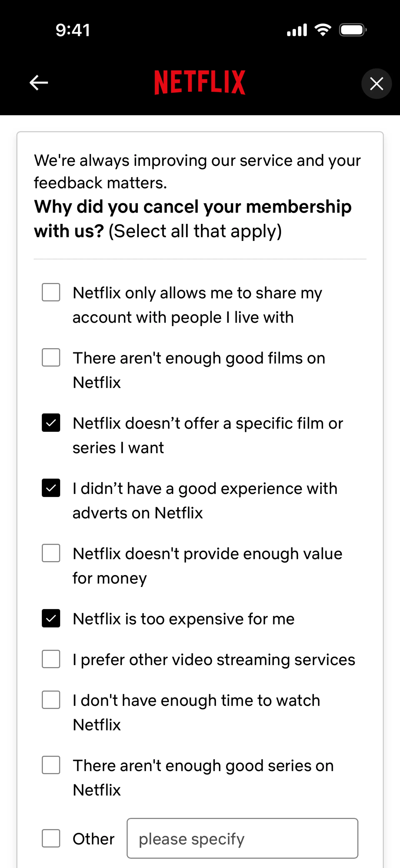Uncheck Netflix is too expensive box

coord(51,618)
